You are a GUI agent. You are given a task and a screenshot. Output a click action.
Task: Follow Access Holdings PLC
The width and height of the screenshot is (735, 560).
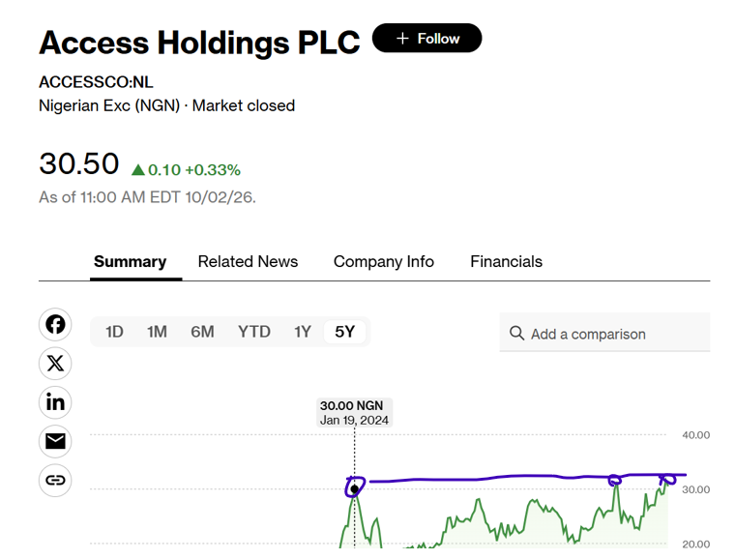coord(427,38)
